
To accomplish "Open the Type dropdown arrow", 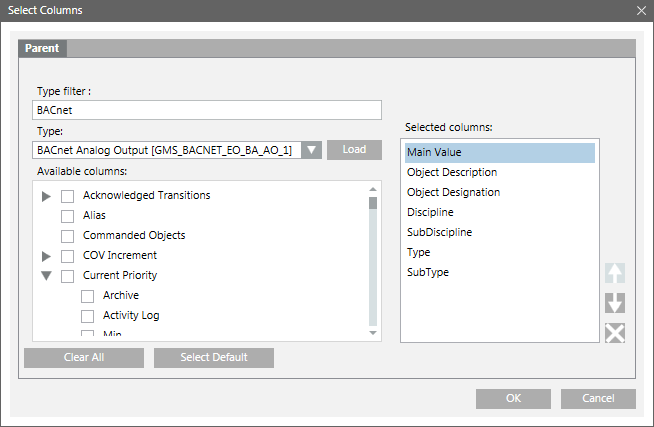I will 312,150.
